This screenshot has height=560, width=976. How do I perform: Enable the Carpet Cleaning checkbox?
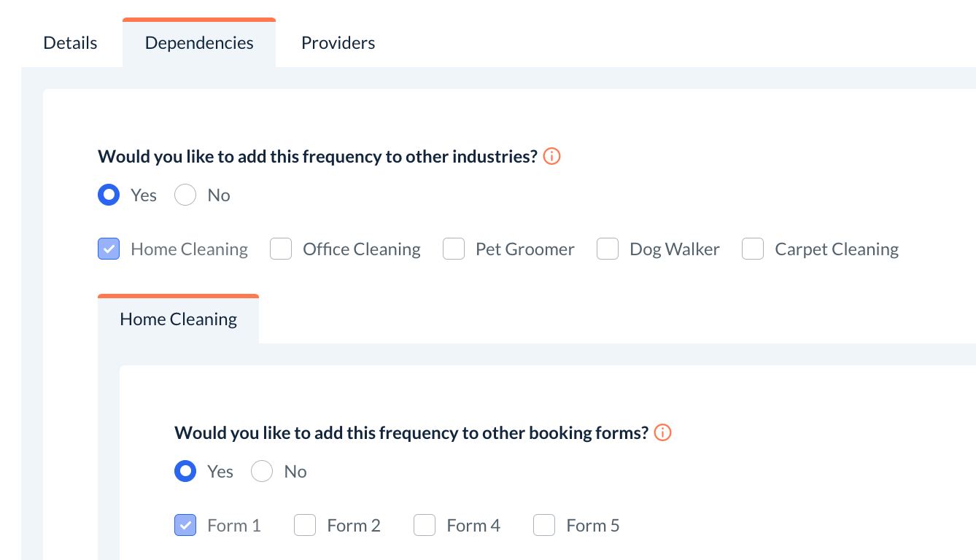coord(753,249)
